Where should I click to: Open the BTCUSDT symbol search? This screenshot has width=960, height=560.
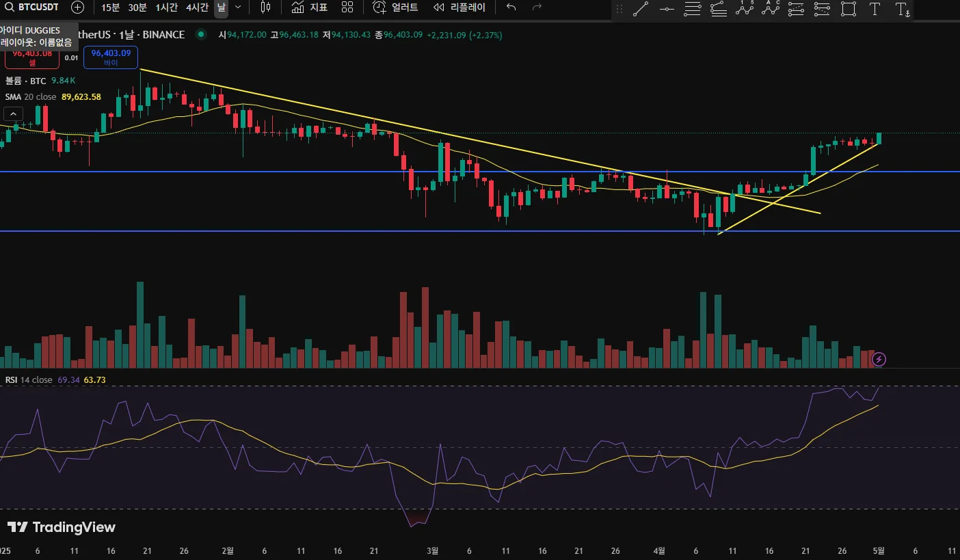pyautogui.click(x=32, y=8)
